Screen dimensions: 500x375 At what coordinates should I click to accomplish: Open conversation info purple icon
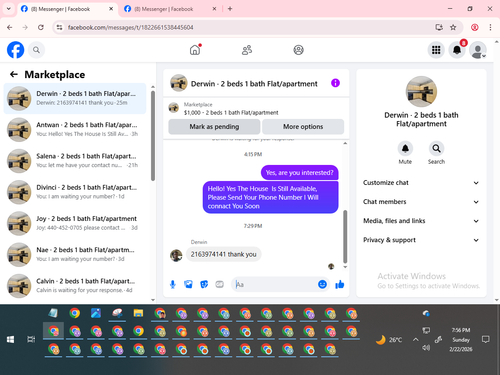pyautogui.click(x=335, y=83)
